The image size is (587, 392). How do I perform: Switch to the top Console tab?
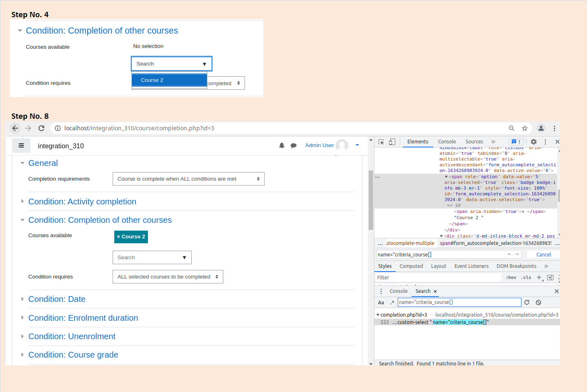pyautogui.click(x=447, y=142)
